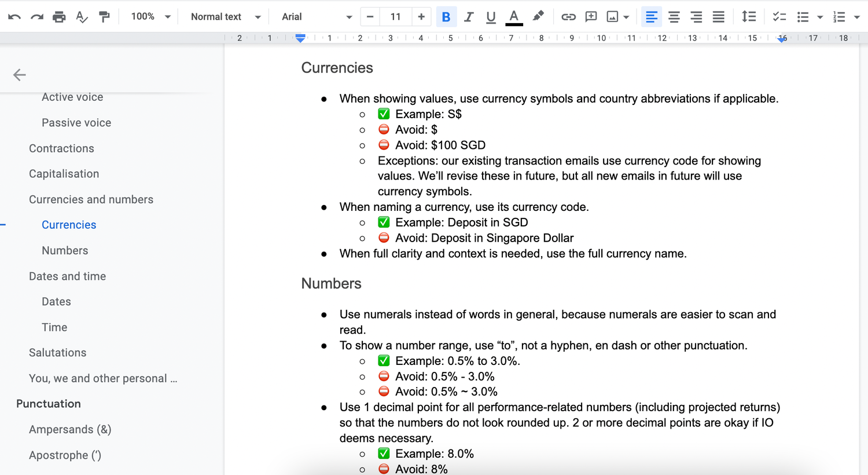868x475 pixels.
Task: Go to Capitalisation in outline
Action: 64,174
